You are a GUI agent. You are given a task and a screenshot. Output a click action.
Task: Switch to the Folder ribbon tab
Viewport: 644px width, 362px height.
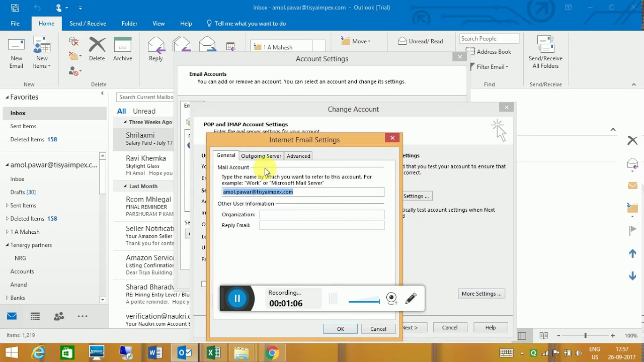(x=129, y=24)
